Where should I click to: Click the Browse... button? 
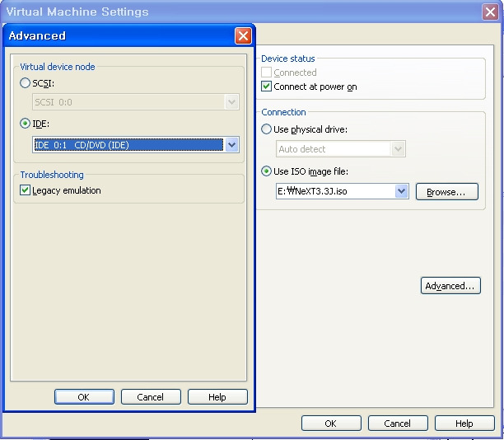(447, 192)
